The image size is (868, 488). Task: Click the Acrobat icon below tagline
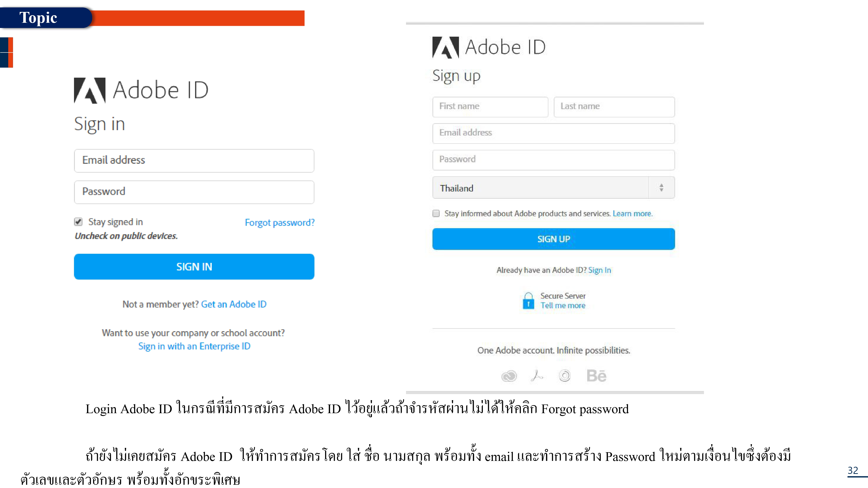tap(537, 375)
